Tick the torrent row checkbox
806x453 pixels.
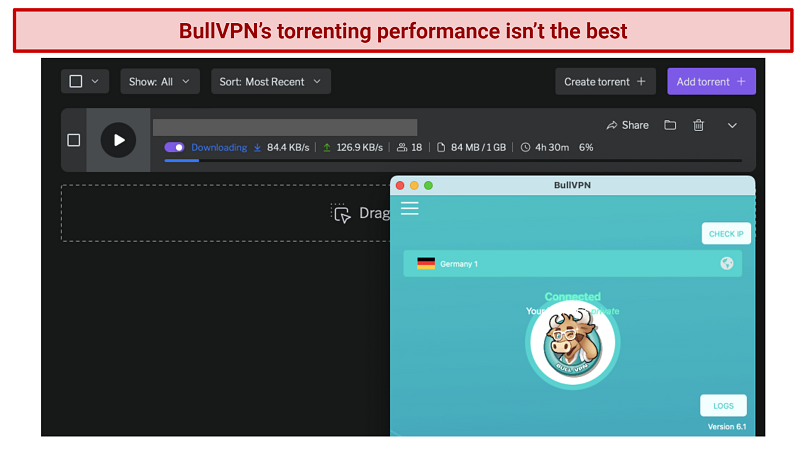[74, 140]
